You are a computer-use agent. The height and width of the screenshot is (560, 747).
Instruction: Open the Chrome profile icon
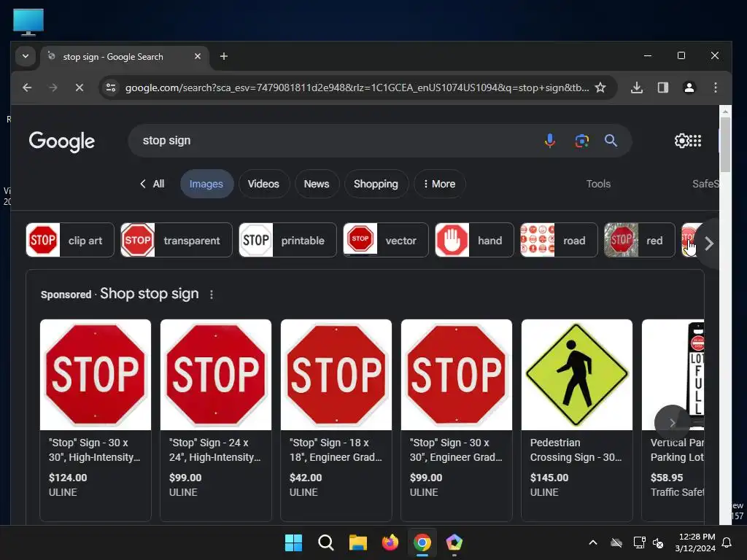tap(689, 87)
